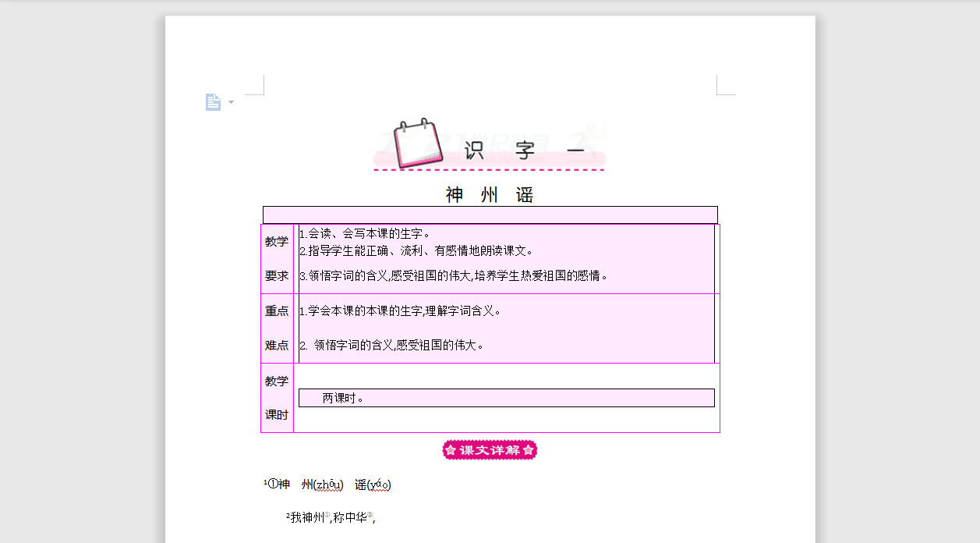The width and height of the screenshot is (980, 543).
Task: Select the 重点难点 table header cell
Action: click(277, 328)
